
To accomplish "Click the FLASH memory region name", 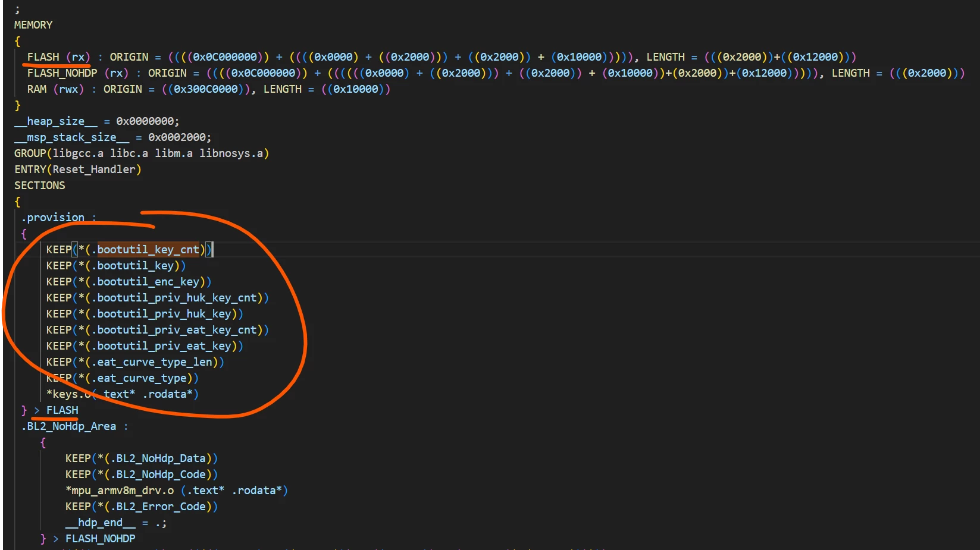I will coord(43,57).
